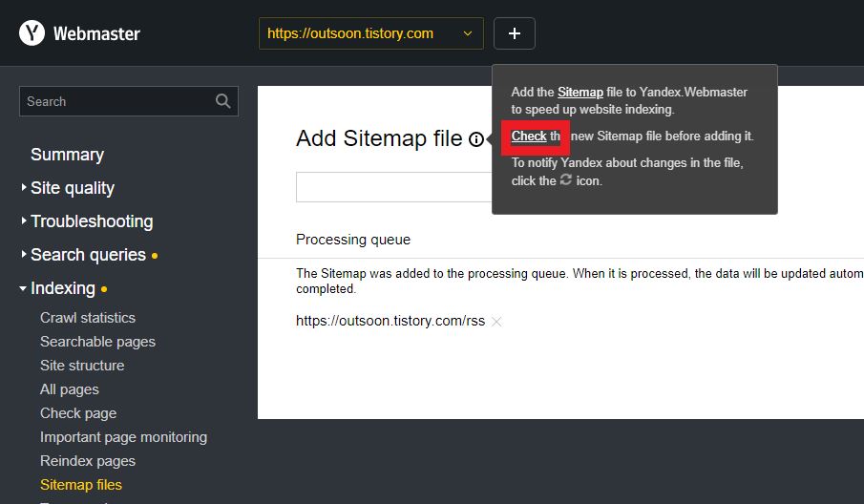Viewport: 864px width, 504px height.
Task: Expand the Site quality section
Action: coord(73,188)
